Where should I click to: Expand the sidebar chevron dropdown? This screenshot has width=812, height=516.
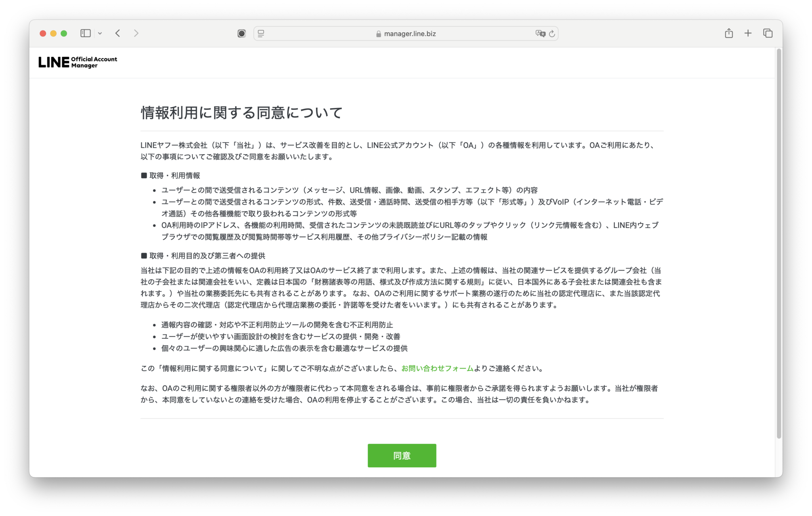point(100,33)
